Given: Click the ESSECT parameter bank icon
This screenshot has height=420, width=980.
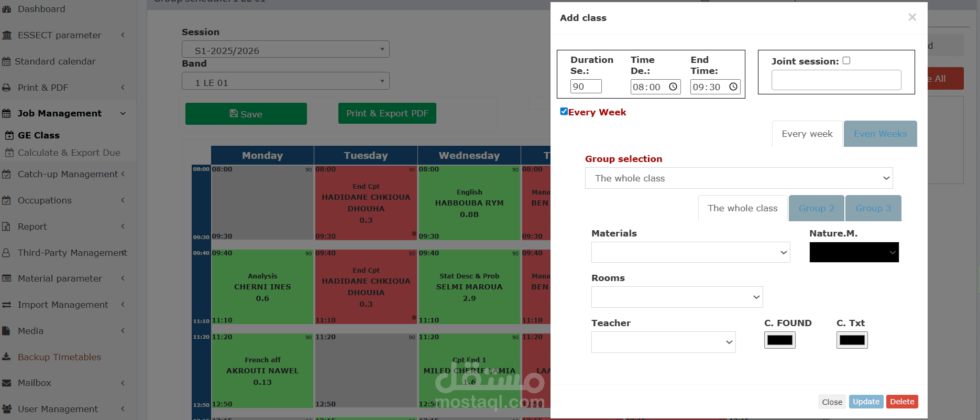Looking at the screenshot, I should [x=7, y=35].
